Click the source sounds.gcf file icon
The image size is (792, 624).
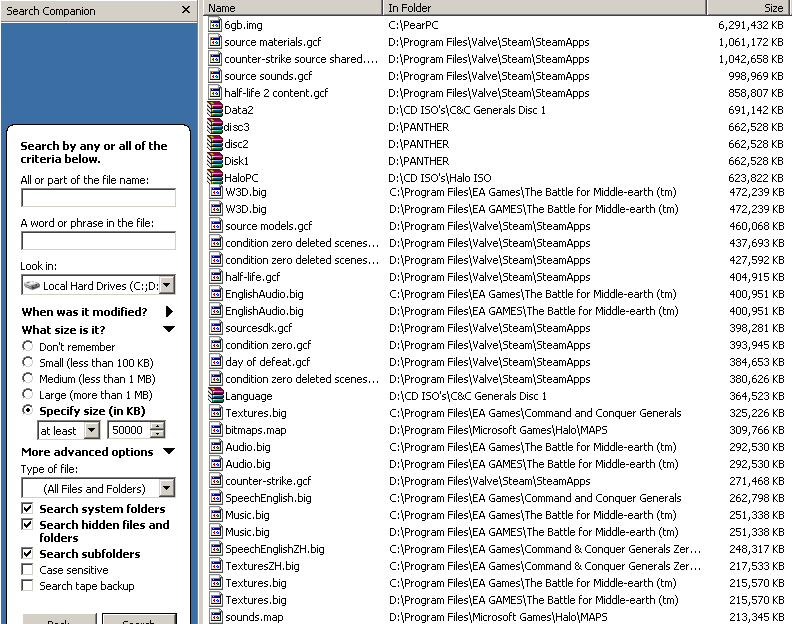coord(215,75)
